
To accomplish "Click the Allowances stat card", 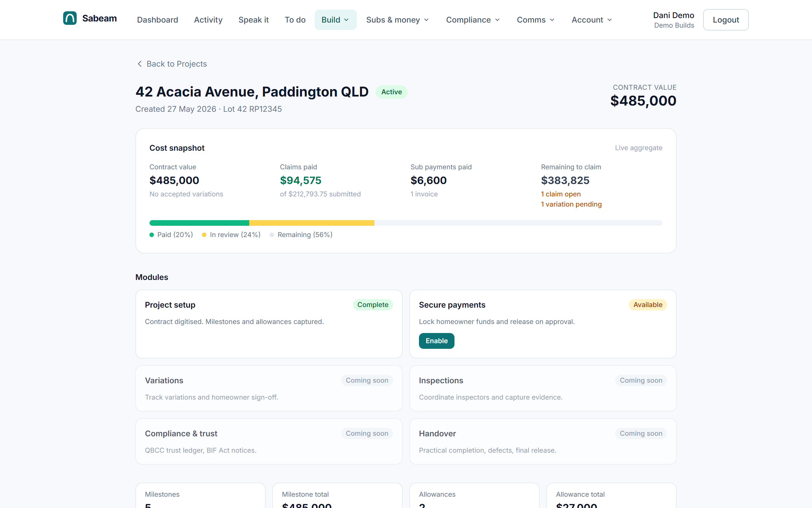I will click(474, 496).
